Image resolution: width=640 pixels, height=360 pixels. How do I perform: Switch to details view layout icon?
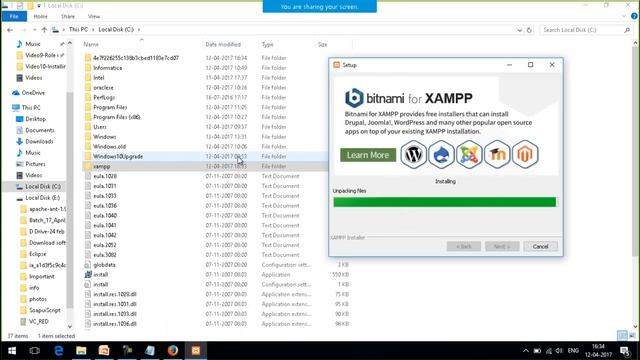pyautogui.click(x=622, y=335)
